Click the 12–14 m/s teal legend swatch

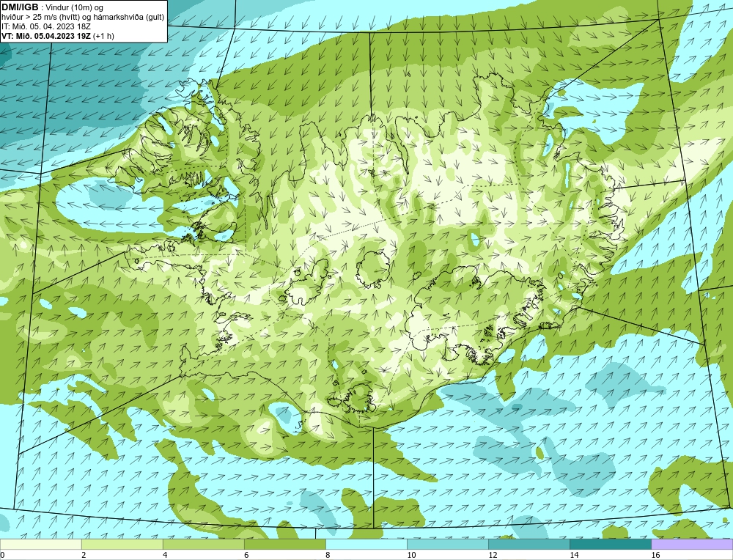click(x=529, y=544)
